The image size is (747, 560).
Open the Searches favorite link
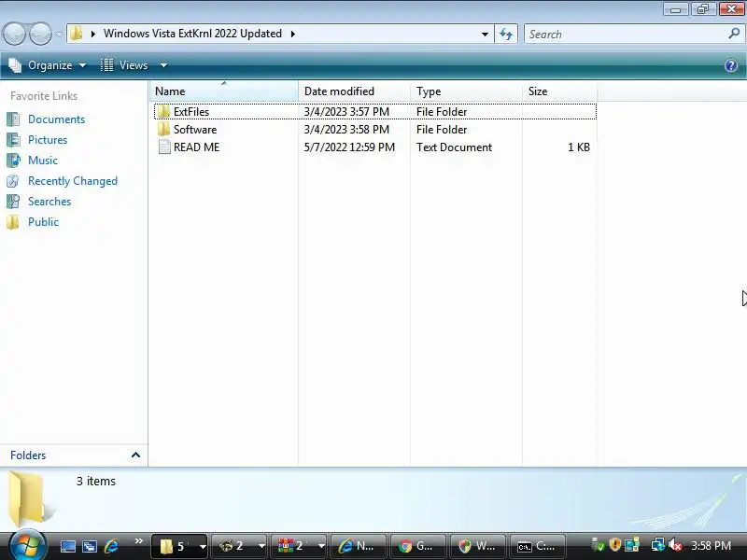[x=49, y=202]
